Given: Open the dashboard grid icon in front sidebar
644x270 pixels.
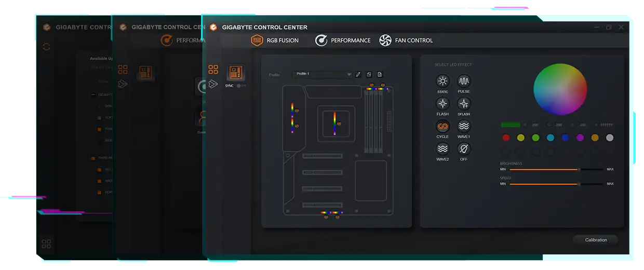Looking at the screenshot, I should 213,70.
